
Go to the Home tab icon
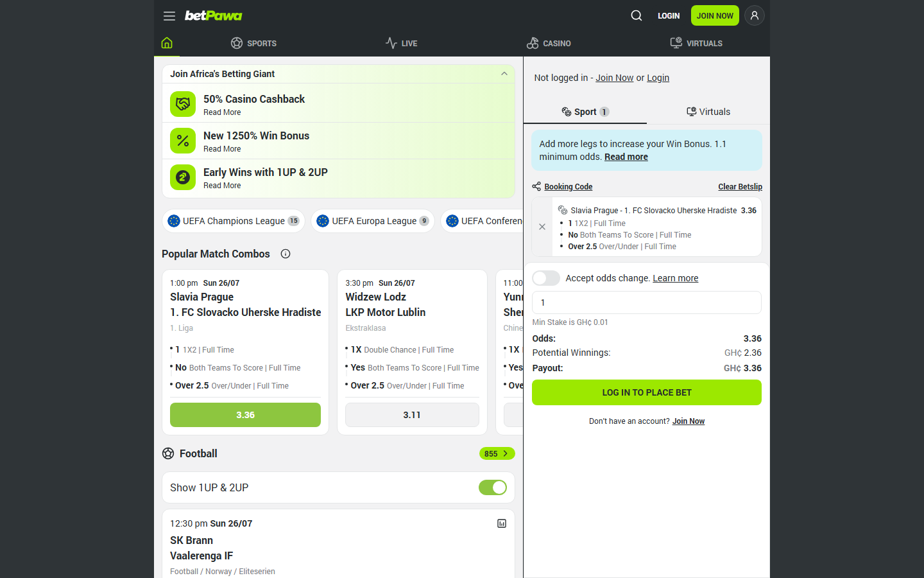(x=167, y=43)
